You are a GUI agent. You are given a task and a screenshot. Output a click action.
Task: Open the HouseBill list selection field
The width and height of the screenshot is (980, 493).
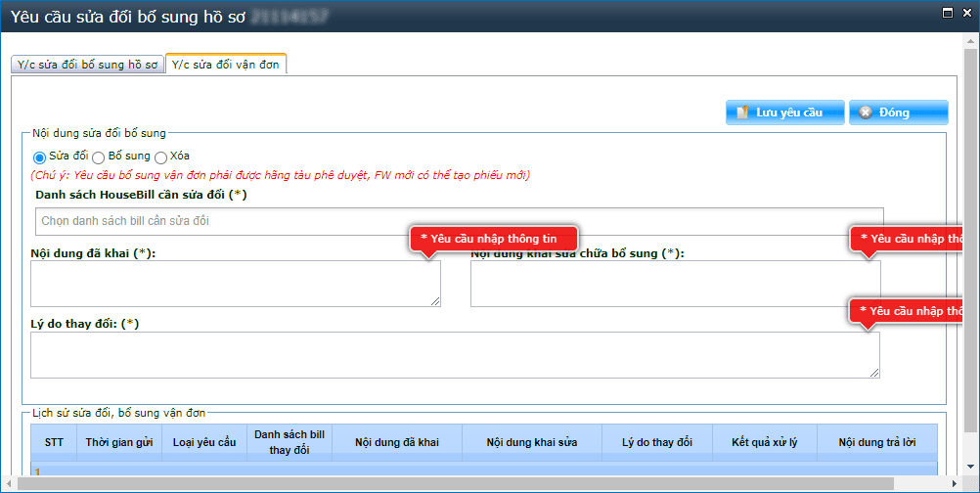click(457, 221)
